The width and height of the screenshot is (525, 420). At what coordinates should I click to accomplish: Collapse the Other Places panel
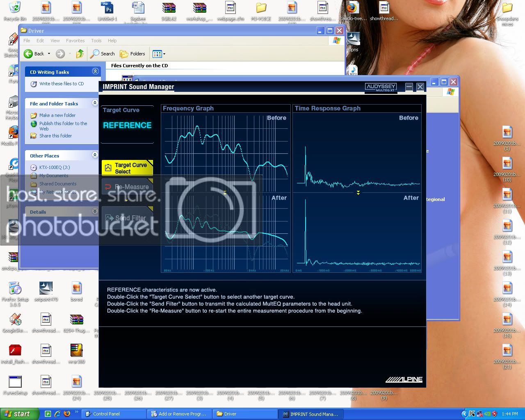pos(95,155)
